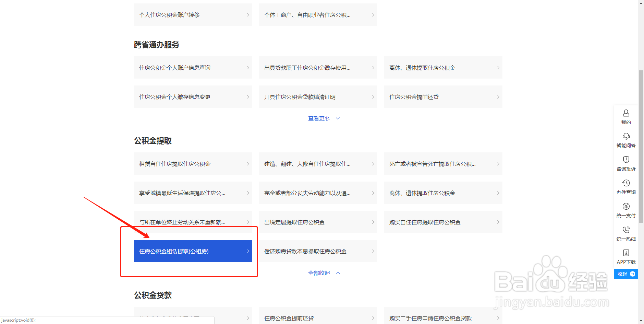Collapse the sidebar with the 收起 button

click(x=626, y=274)
